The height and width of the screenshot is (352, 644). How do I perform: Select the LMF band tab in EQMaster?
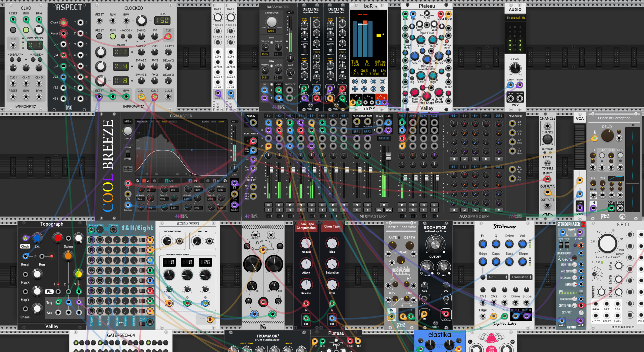click(169, 181)
